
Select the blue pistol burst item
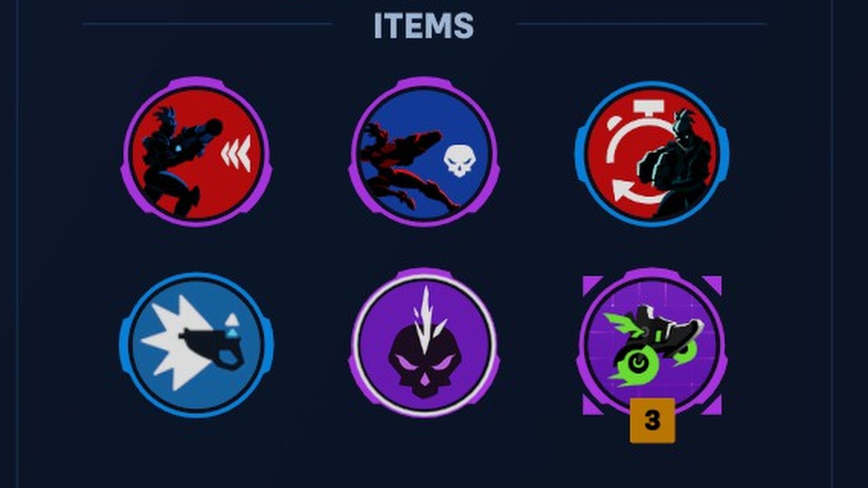pyautogui.click(x=197, y=344)
